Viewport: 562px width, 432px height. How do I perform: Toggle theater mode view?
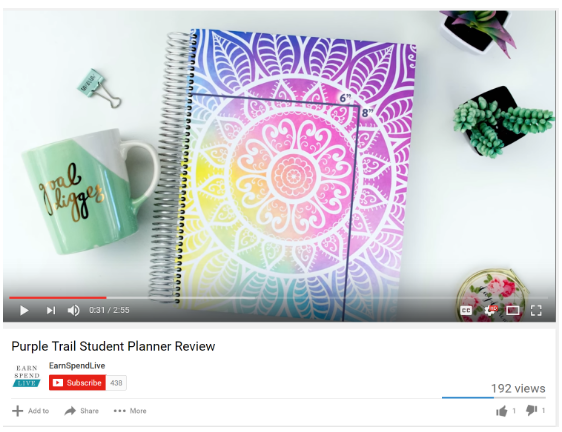tap(513, 310)
